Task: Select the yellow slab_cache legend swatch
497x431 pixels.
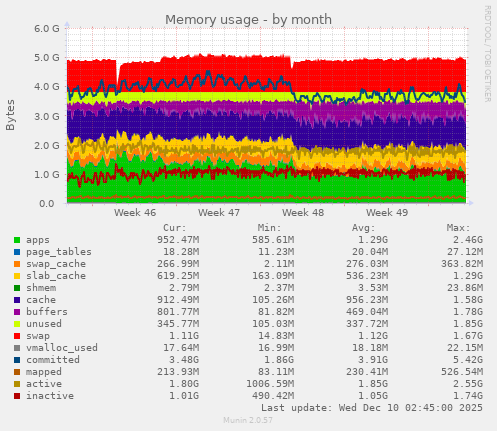Action: pos(17,276)
